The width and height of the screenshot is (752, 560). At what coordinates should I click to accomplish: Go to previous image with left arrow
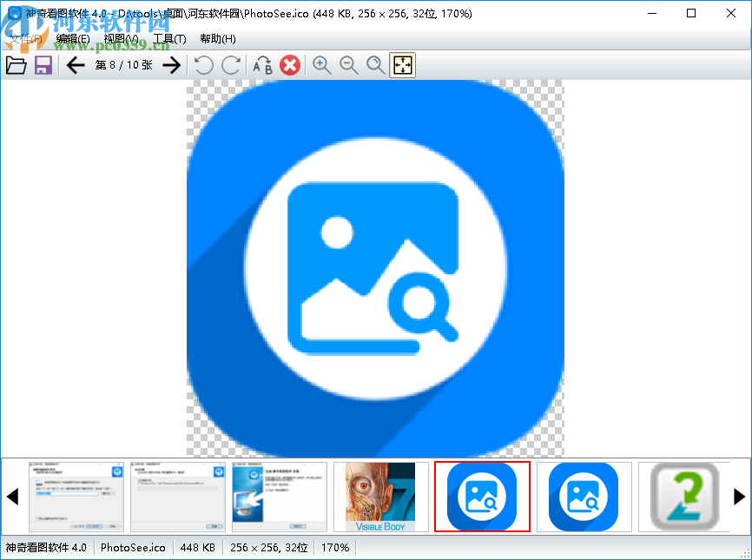76,65
